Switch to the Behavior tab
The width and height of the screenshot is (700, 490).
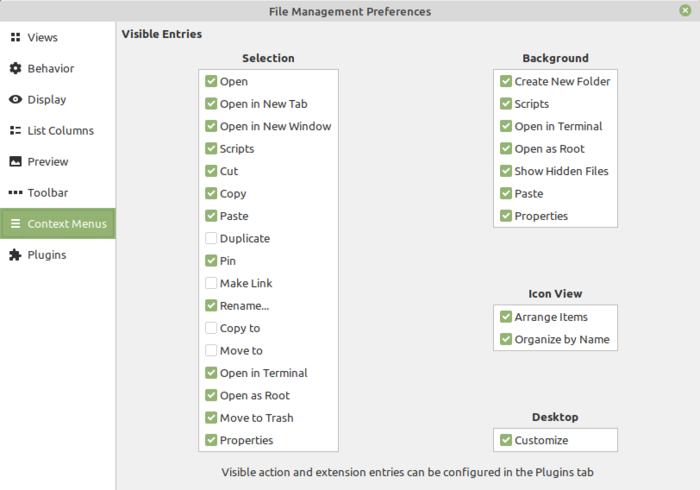pos(50,69)
